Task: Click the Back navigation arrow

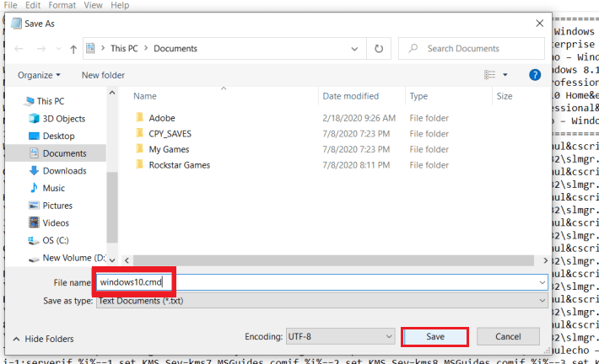Action: [x=19, y=49]
